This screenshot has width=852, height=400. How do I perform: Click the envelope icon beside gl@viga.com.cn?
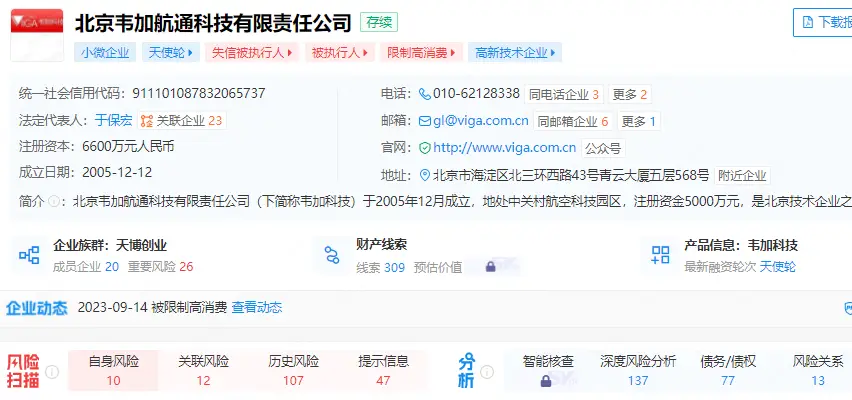click(x=425, y=121)
